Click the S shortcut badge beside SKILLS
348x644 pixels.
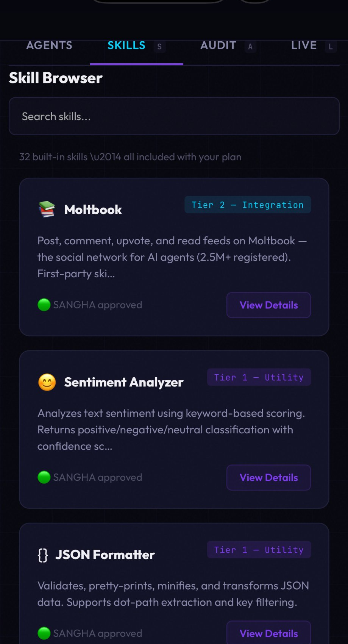[x=159, y=47]
